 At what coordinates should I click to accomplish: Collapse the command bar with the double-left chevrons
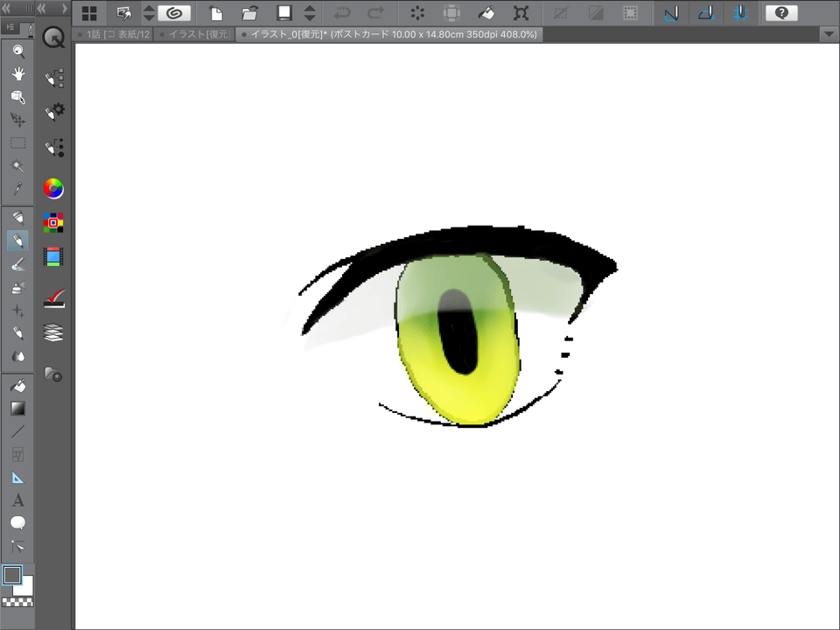[8, 9]
